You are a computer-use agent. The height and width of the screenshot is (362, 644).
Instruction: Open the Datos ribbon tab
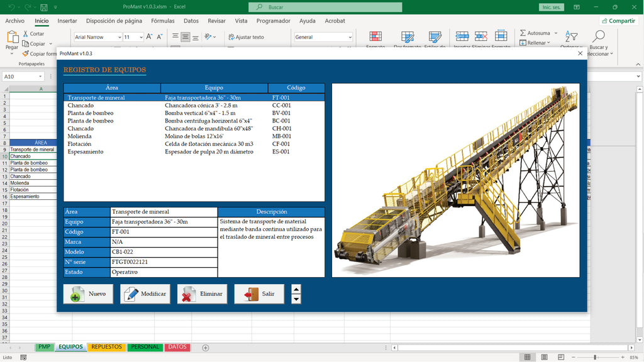tap(191, 21)
